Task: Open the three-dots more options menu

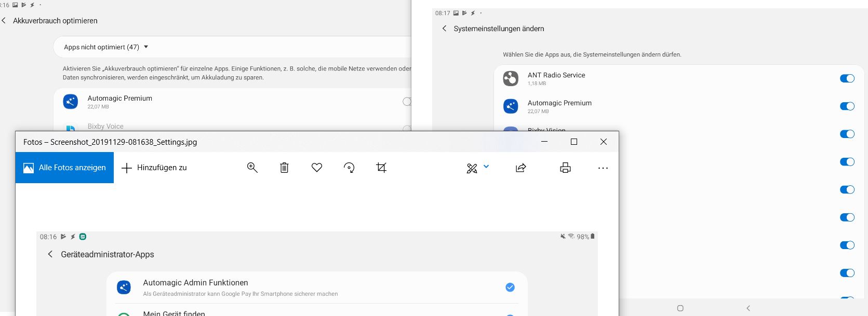Action: [603, 168]
